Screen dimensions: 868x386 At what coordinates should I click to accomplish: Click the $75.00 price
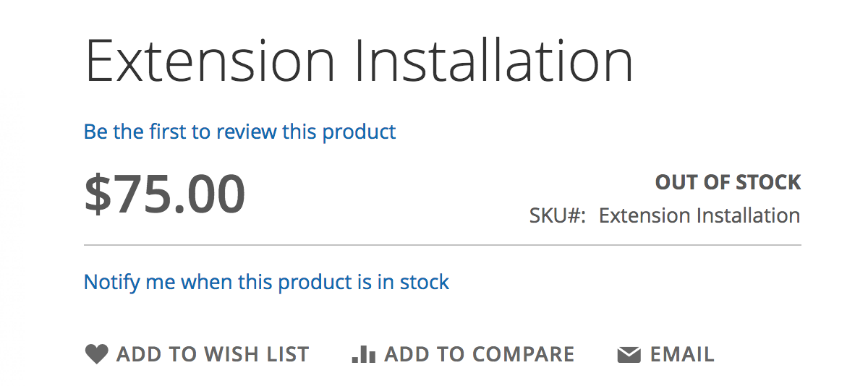(165, 194)
